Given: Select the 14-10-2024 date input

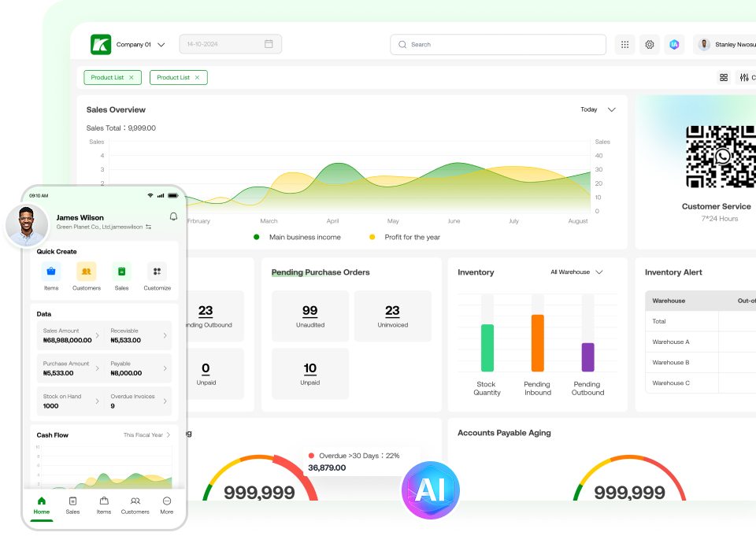Looking at the screenshot, I should 231,44.
